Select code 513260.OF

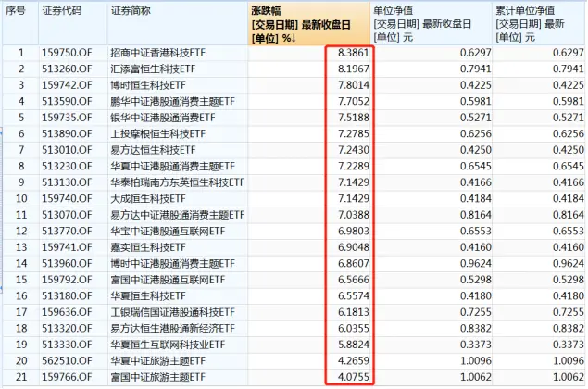coord(67,69)
